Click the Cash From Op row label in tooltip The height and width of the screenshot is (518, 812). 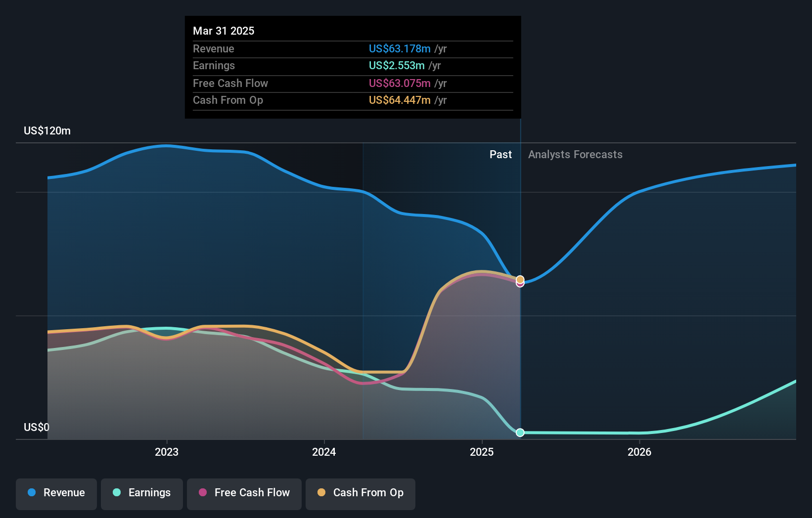pyautogui.click(x=228, y=100)
